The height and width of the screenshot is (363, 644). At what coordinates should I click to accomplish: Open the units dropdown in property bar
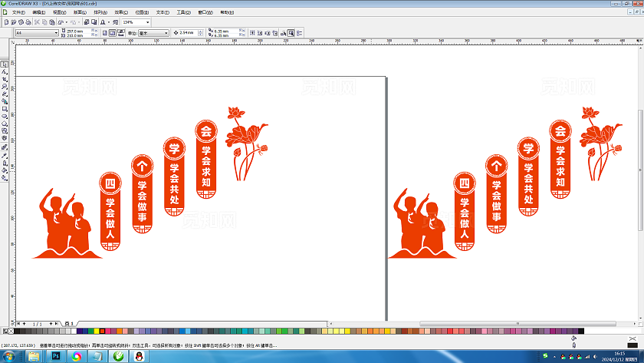166,33
